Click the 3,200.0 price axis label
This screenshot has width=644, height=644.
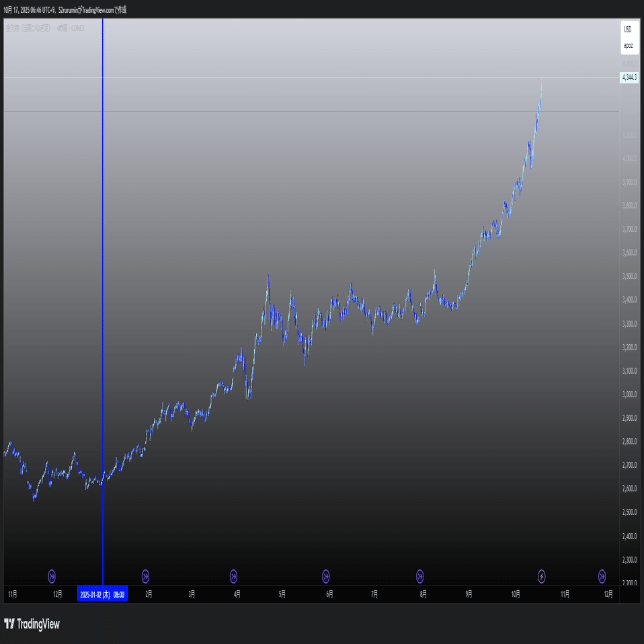pyautogui.click(x=630, y=348)
